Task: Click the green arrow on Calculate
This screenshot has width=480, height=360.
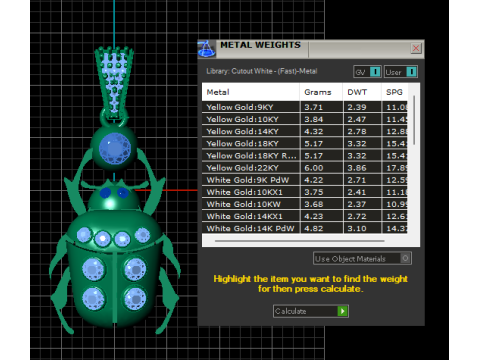Action: pos(343,311)
